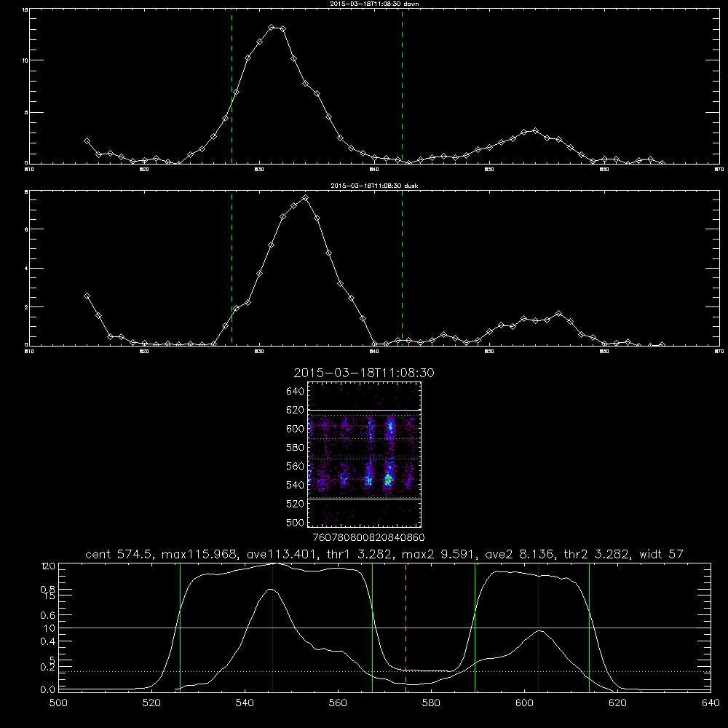This screenshot has width=728, height=728.
Task: Click the timestamp title above the spectrogram image
Action: pos(363,373)
